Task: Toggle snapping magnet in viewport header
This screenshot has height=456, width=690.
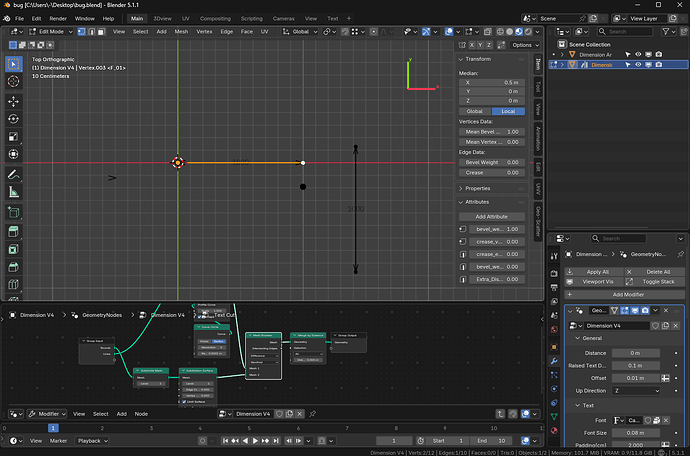Action: tap(345, 32)
